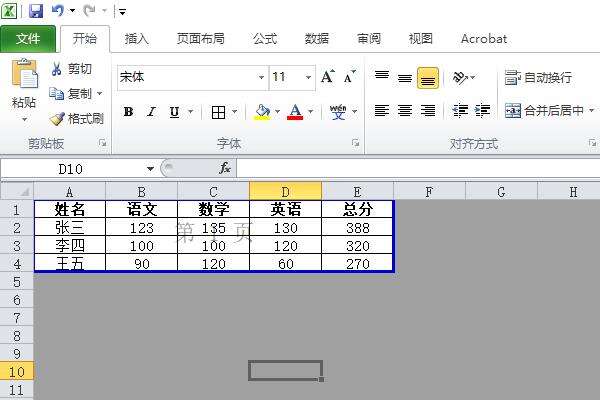The image size is (600, 400).
Task: Expand the 合并后居中 dropdown arrow
Action: pyautogui.click(x=592, y=111)
